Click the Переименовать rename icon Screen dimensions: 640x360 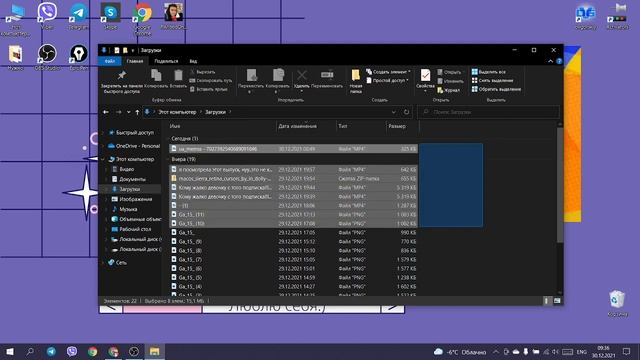327,75
